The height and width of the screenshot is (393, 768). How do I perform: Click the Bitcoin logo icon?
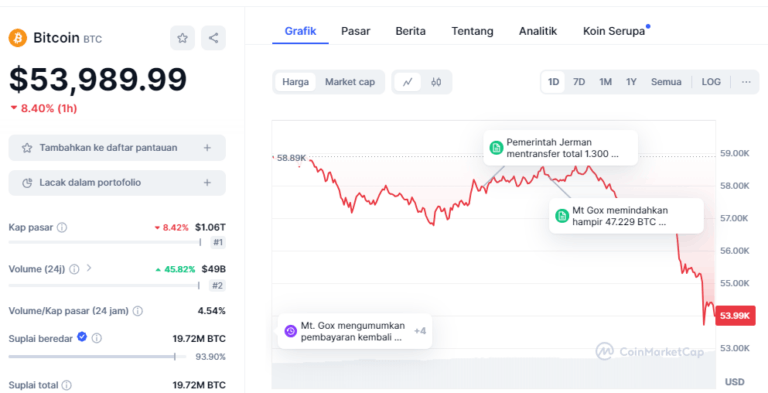[x=18, y=38]
